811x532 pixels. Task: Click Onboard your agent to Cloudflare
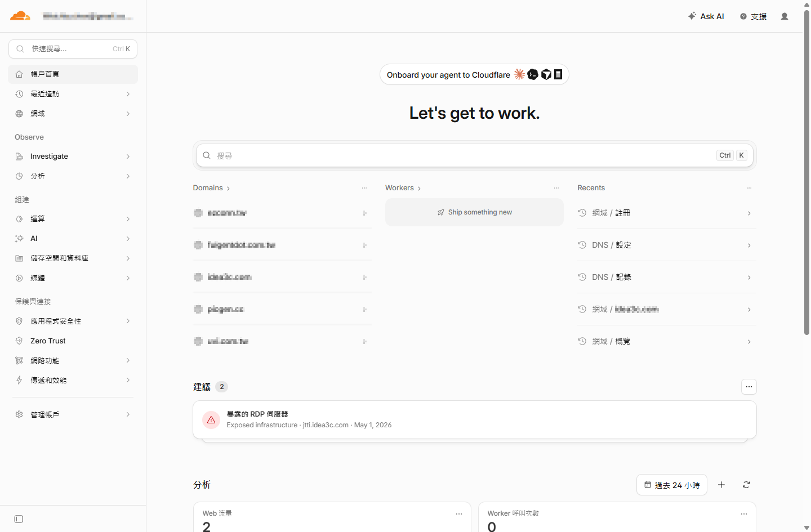(x=474, y=75)
